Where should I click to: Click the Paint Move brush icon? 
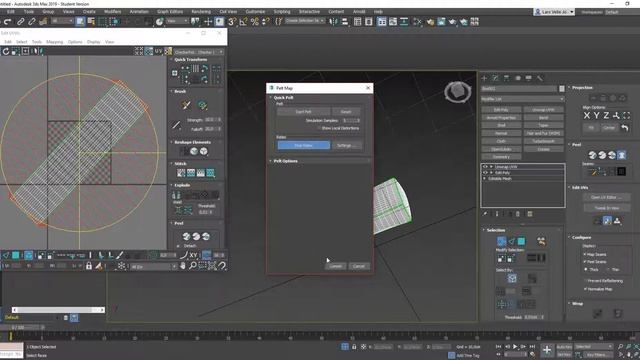tap(186, 105)
